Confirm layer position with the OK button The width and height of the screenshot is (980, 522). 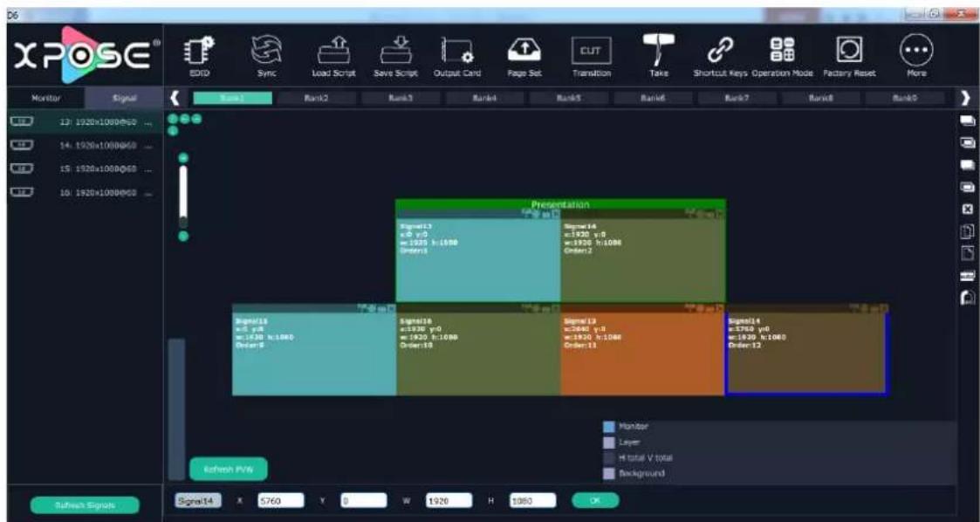pyautogui.click(x=596, y=500)
